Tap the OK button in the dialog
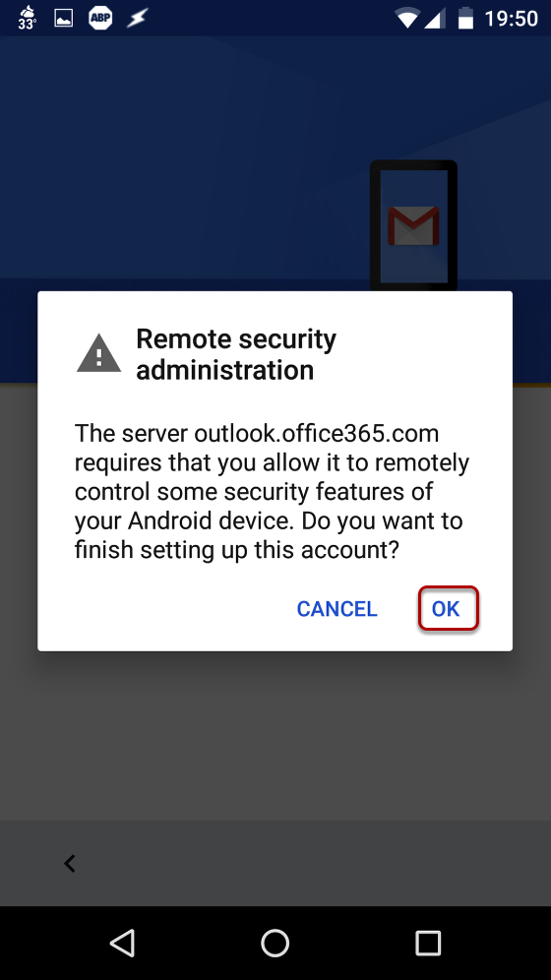 point(448,608)
